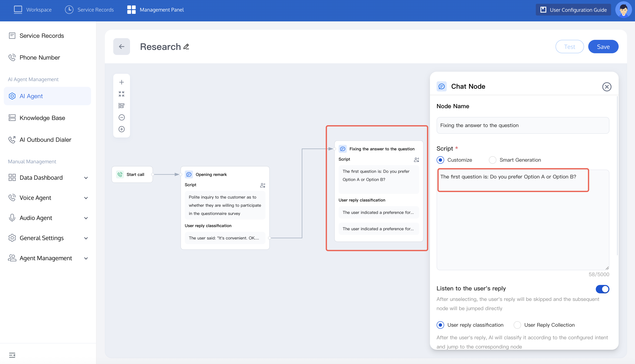635x364 pixels.
Task: Click the auto-align layout icon
Action: point(121,106)
